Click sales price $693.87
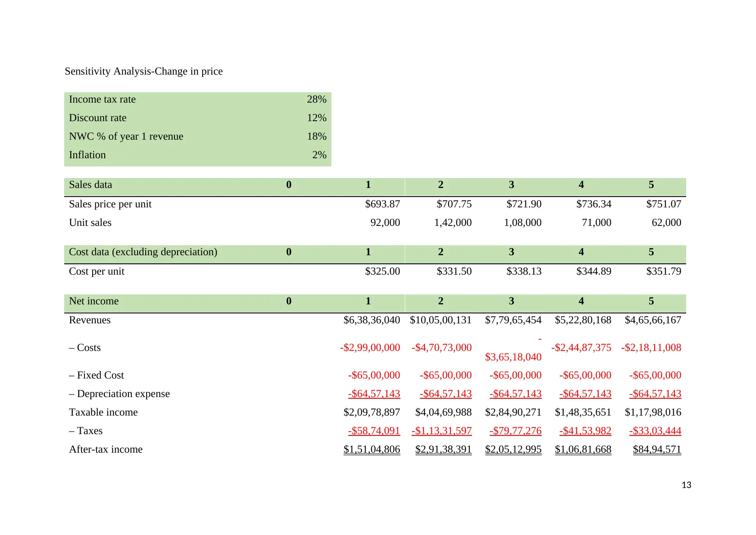This screenshot has height=535, width=756. coord(382,204)
